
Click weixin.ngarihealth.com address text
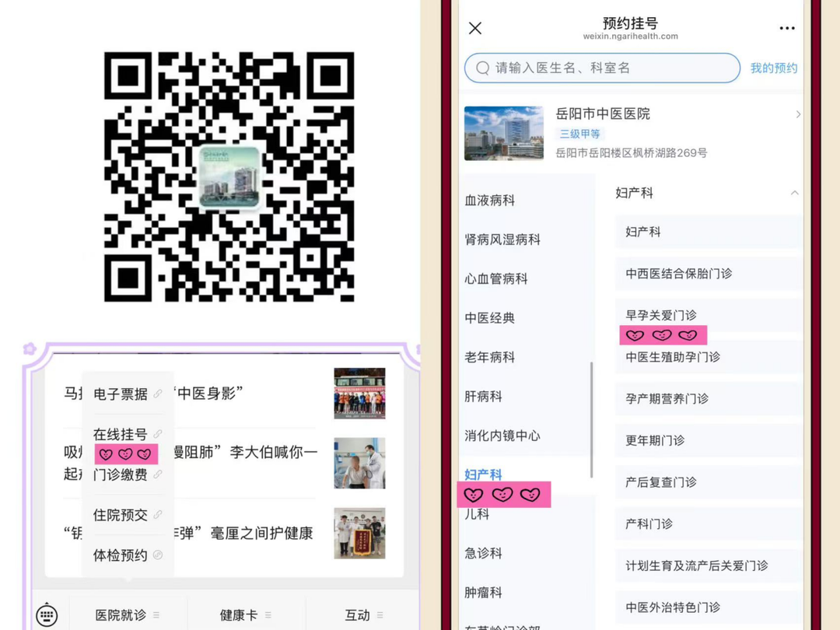pos(631,37)
